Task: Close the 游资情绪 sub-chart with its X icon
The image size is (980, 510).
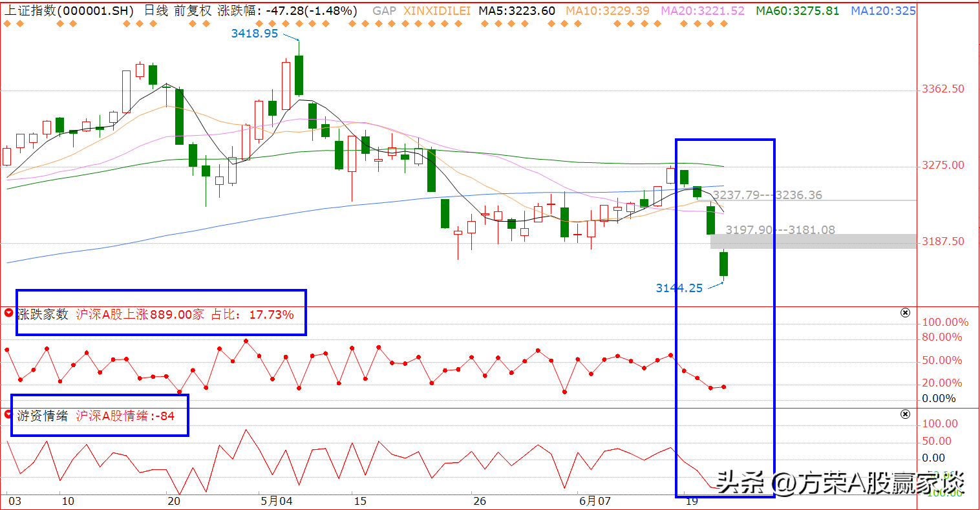Action: pos(905,414)
